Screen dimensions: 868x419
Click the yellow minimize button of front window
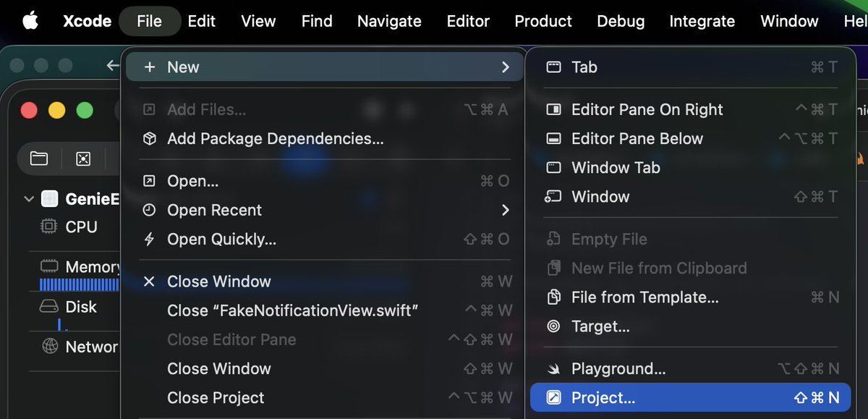click(56, 110)
